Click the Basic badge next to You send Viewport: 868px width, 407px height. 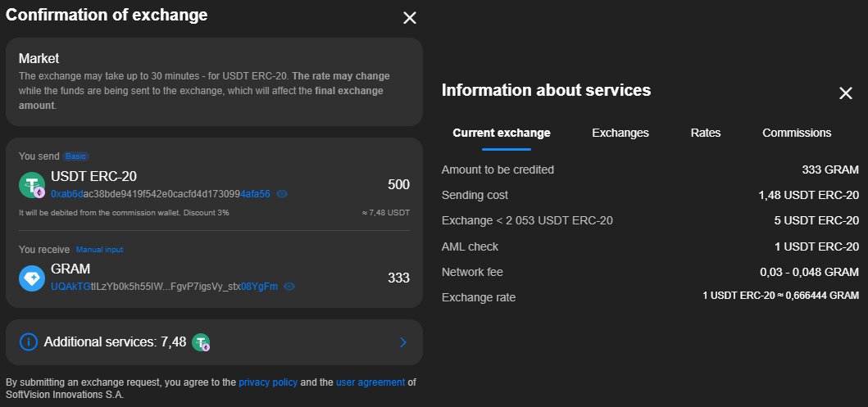(76, 156)
